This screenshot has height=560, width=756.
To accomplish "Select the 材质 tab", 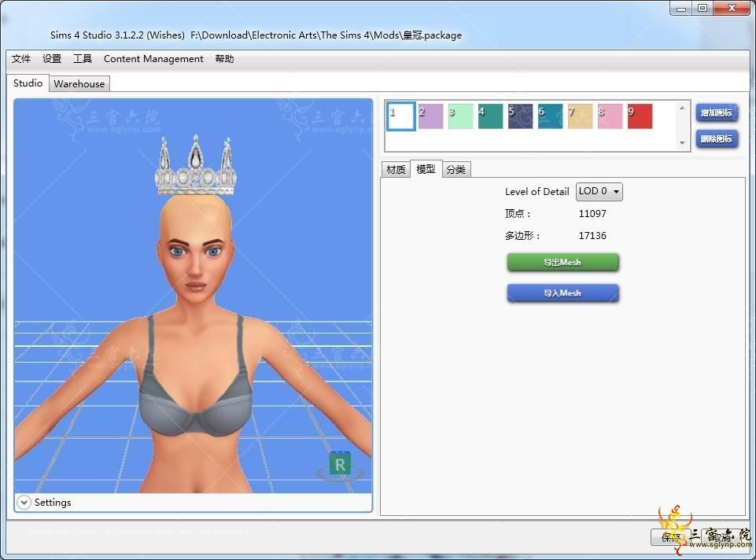I will tap(396, 170).
